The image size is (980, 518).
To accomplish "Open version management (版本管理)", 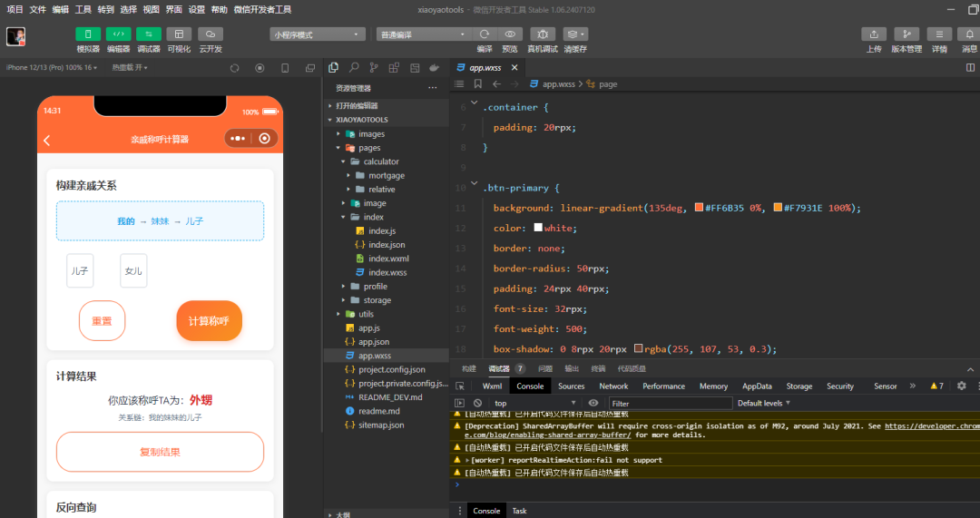I will [906, 34].
